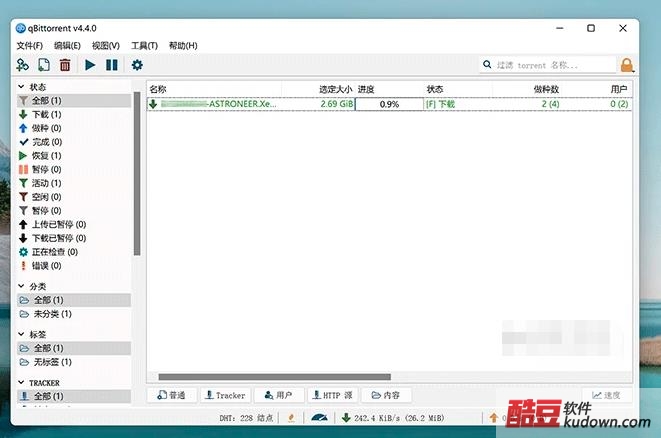Collapse the 标签 section
661x438 pixels.
[x=21, y=334]
